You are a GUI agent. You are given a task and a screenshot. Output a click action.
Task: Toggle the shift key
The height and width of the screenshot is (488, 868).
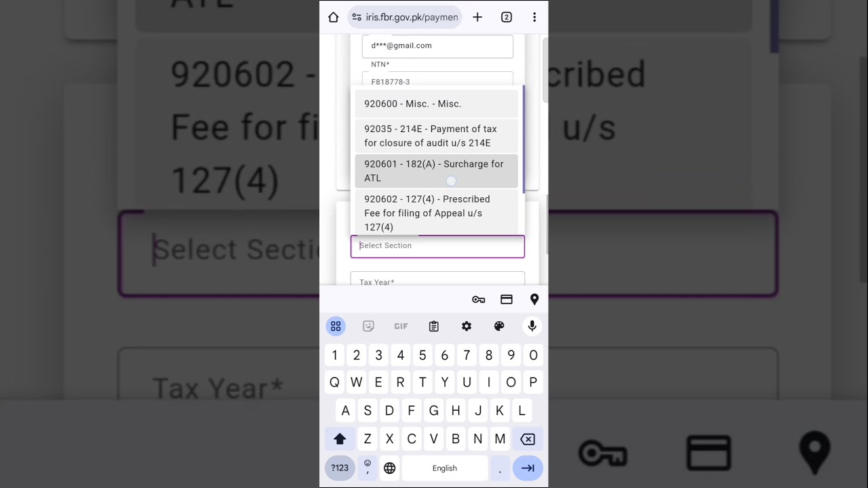(x=340, y=439)
